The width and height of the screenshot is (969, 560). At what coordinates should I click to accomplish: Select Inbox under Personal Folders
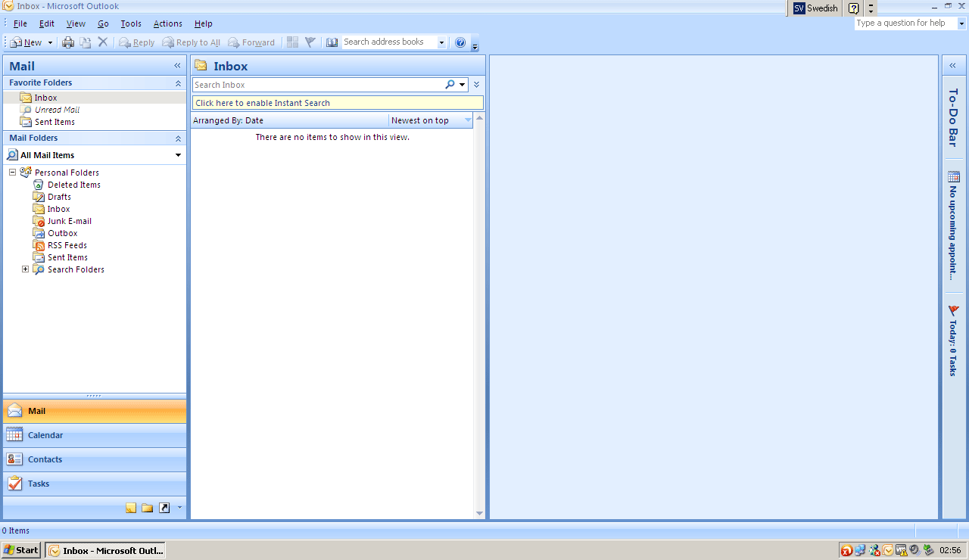[58, 209]
